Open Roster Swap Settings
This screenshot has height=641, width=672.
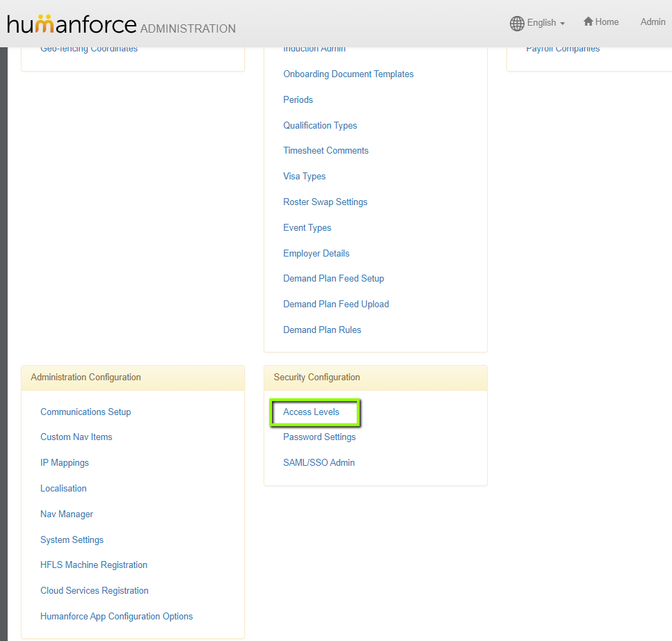(x=325, y=202)
